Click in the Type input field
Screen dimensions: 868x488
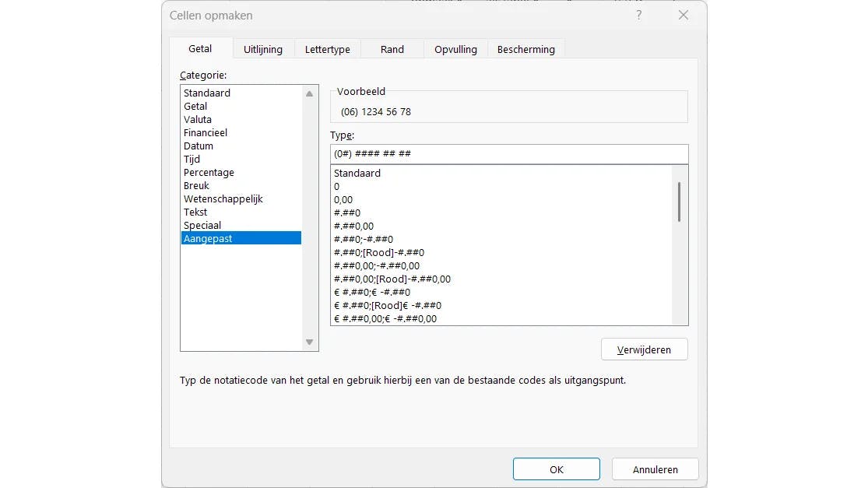pos(509,154)
